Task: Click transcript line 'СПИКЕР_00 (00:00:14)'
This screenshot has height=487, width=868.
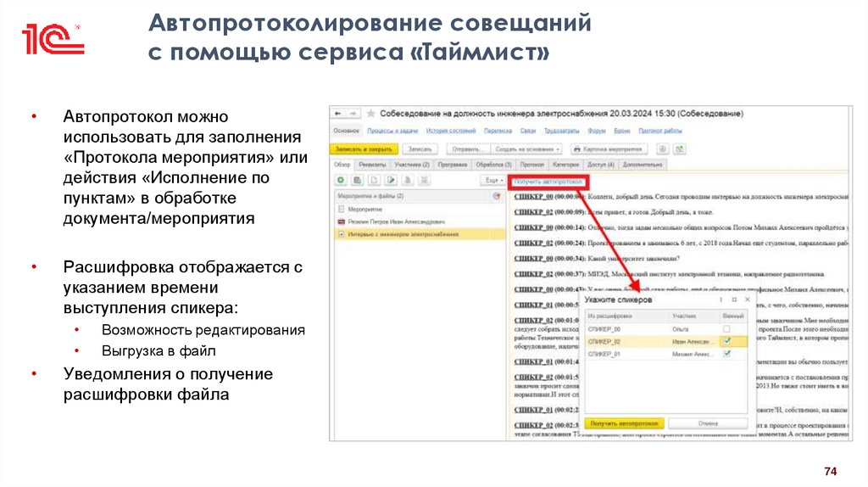Action: 681,227
